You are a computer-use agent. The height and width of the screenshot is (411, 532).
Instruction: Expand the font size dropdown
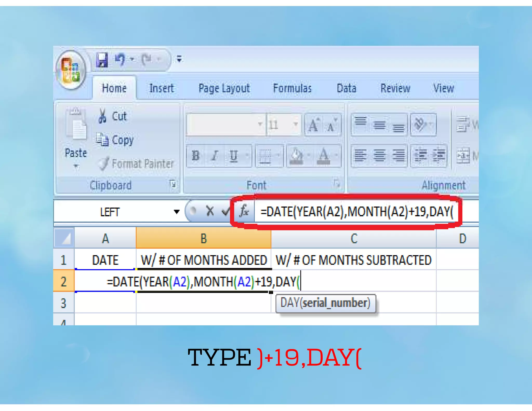(295, 124)
